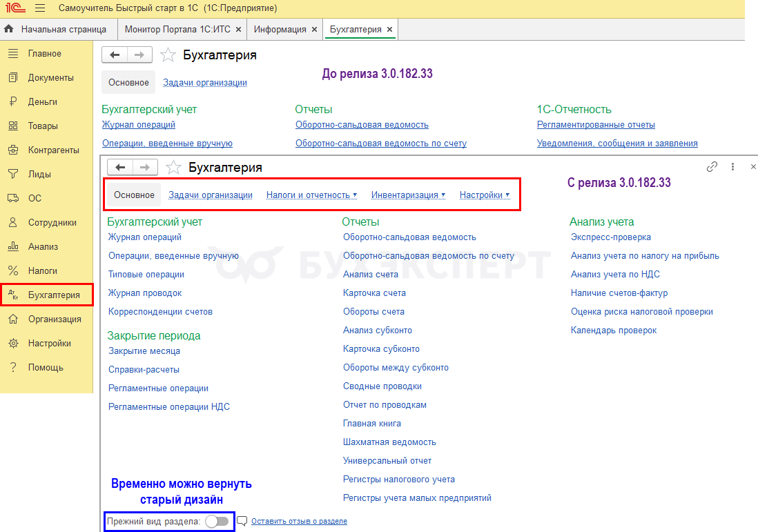Open the hamburger functions menu in title bar
758x532 pixels.
[x=40, y=8]
